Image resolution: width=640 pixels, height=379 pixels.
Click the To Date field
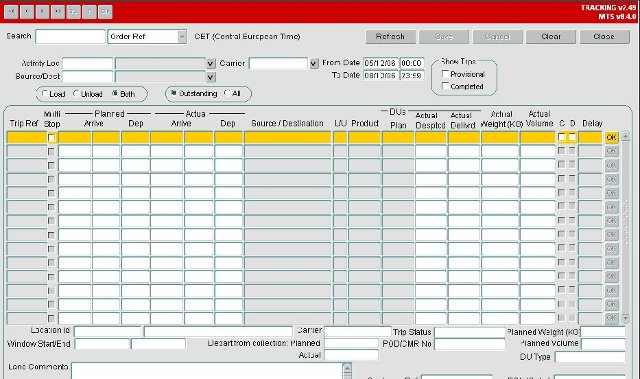(x=380, y=75)
